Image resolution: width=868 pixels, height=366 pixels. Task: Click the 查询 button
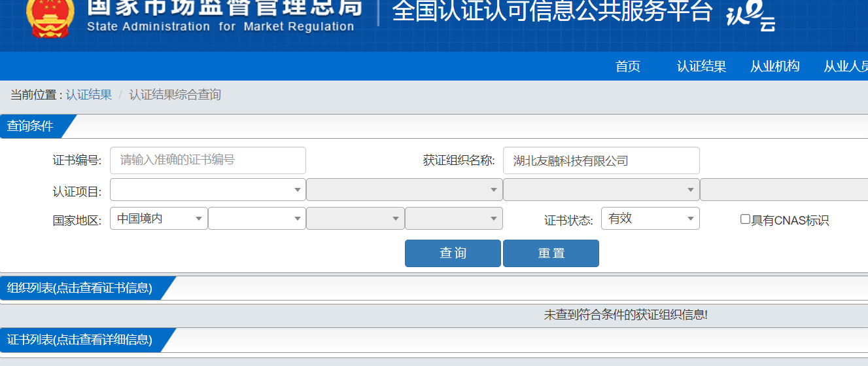pos(453,253)
